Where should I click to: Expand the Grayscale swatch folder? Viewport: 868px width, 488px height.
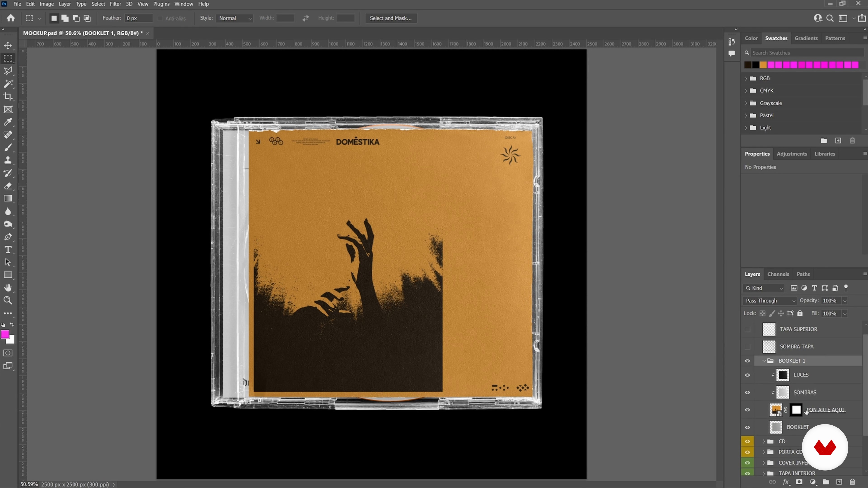click(746, 103)
